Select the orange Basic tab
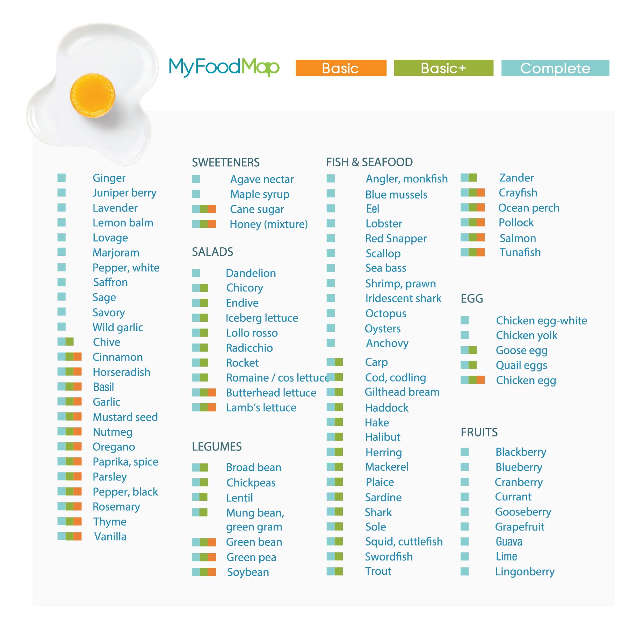Image resolution: width=644 pixels, height=644 pixels. [x=341, y=68]
